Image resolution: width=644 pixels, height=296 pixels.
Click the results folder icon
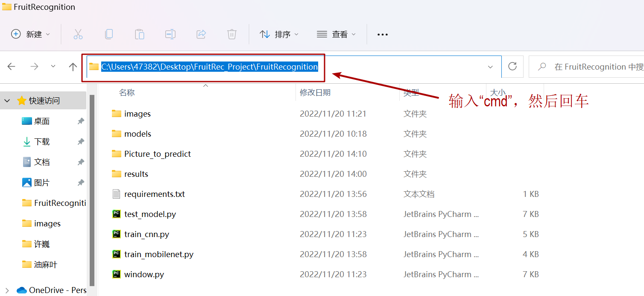117,174
